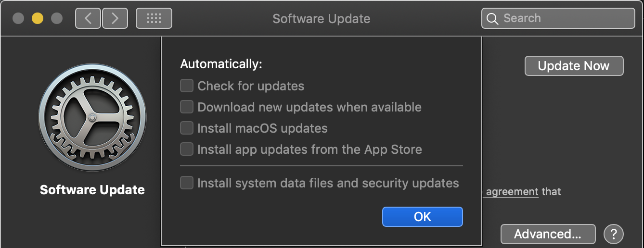The width and height of the screenshot is (644, 248).
Task: Toggle Download new updates when available
Action: [187, 107]
